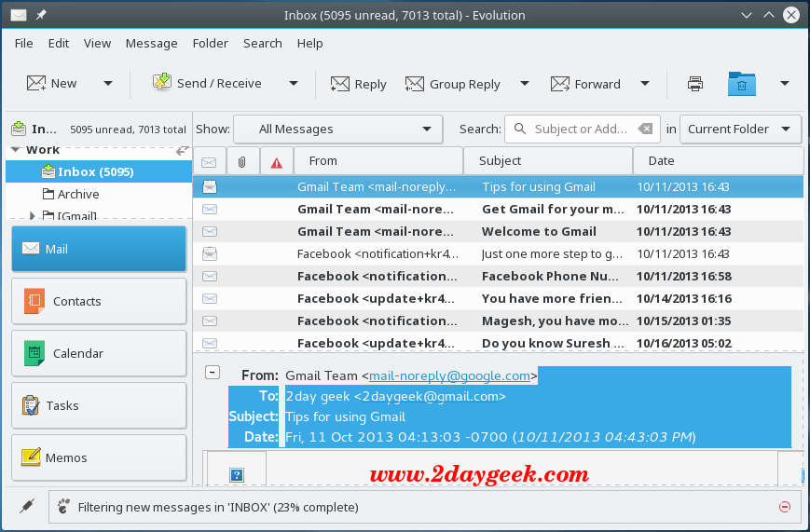Viewport: 810px width, 532px height.
Task: Open the File menu
Action: click(23, 44)
